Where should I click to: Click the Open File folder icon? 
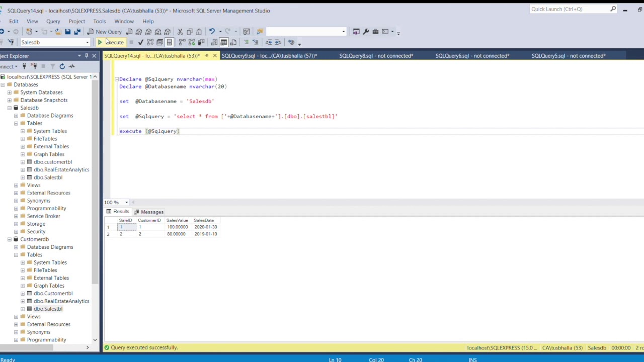click(58, 32)
